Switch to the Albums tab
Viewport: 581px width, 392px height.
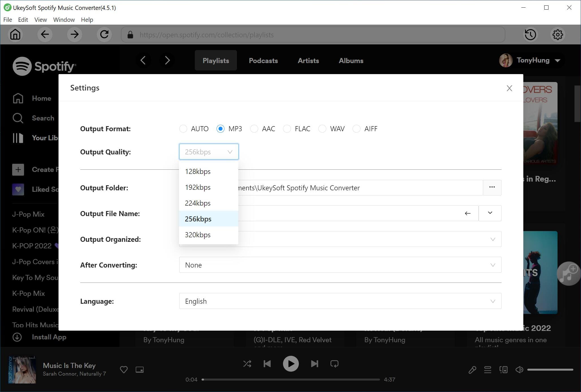351,60
